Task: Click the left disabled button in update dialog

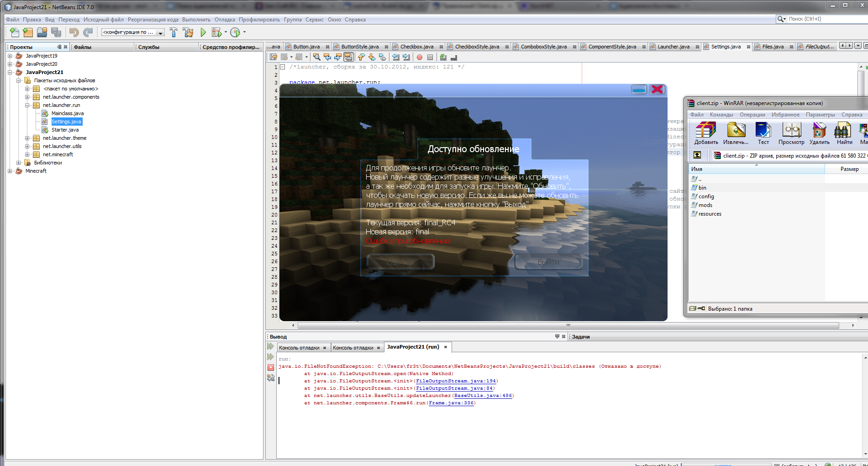Action: pos(400,262)
